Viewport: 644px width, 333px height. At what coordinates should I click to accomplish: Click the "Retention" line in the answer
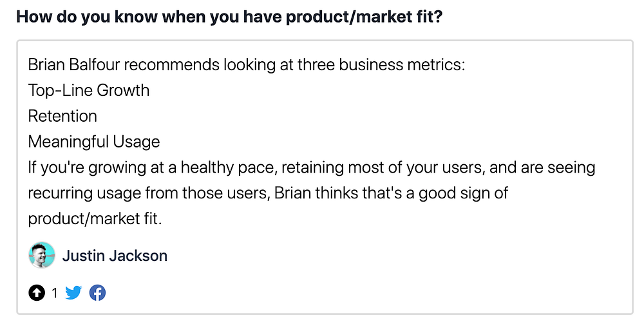point(62,116)
